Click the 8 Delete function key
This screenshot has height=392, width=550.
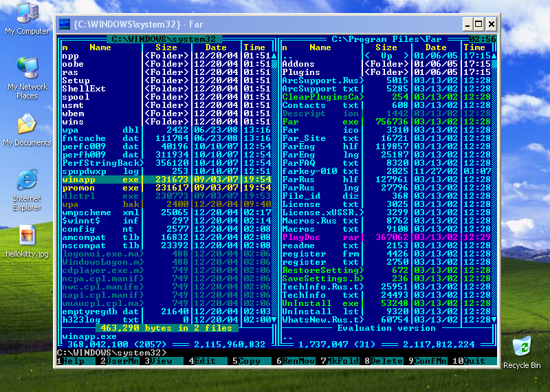point(384,361)
